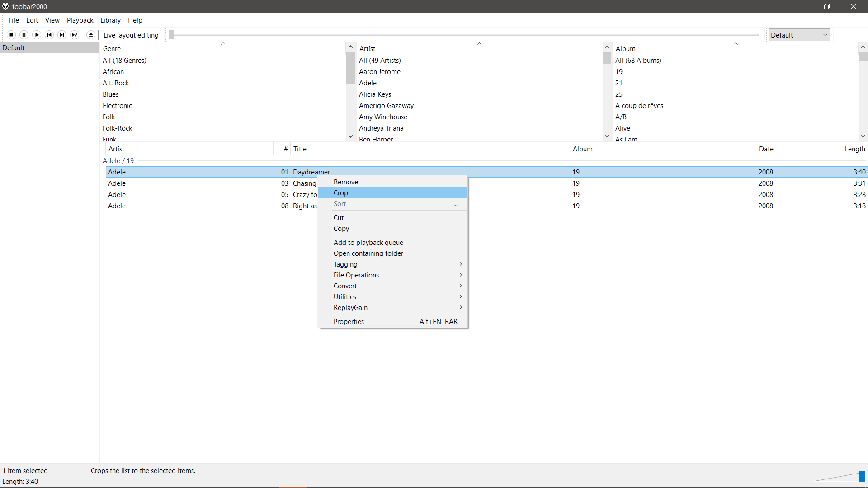Sort tracks by the Length column
The image size is (868, 488).
[854, 149]
